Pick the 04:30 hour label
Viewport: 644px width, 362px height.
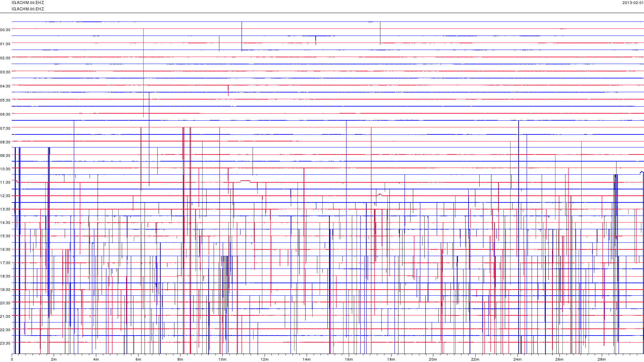click(x=5, y=86)
